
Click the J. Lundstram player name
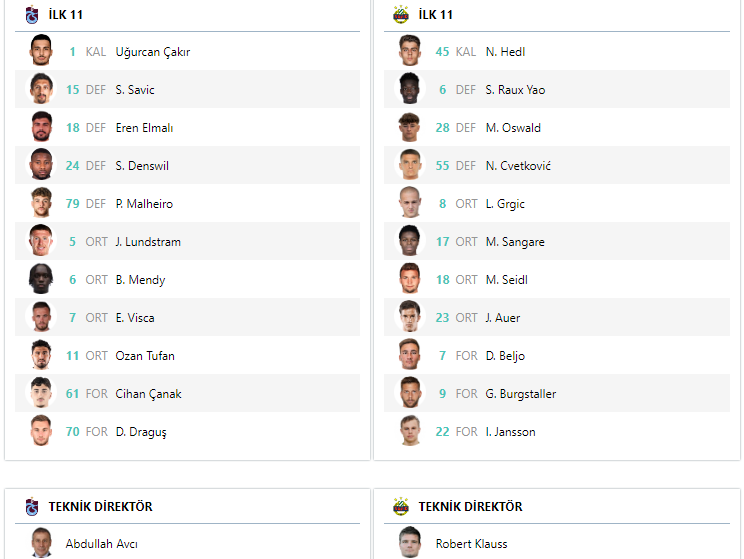[148, 242]
